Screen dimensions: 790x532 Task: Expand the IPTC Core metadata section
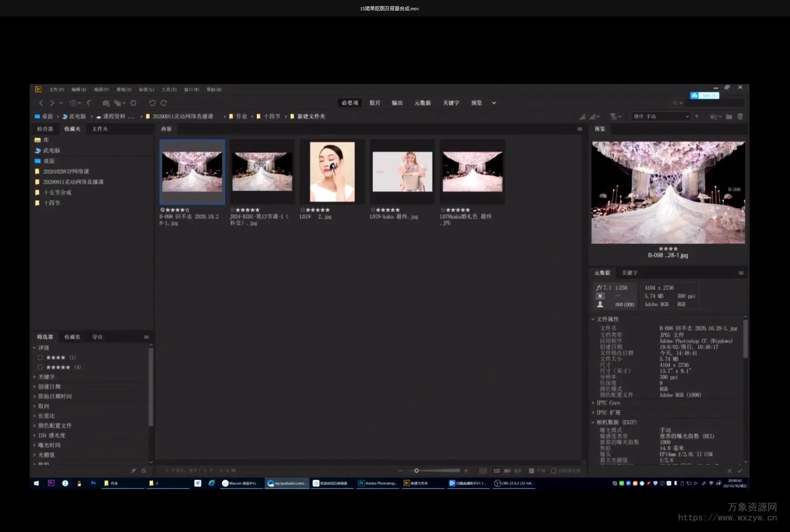608,403
